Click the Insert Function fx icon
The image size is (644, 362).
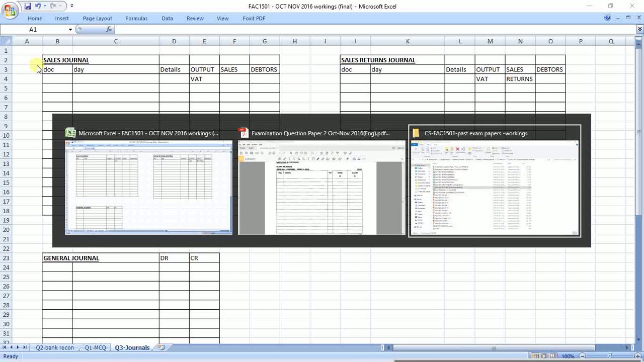[109, 30]
